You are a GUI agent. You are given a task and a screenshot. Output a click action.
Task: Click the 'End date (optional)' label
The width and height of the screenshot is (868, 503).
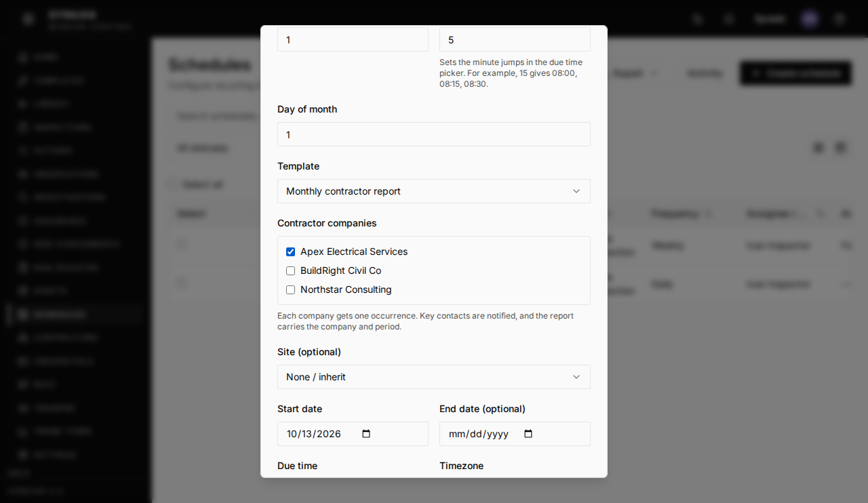coord(482,409)
